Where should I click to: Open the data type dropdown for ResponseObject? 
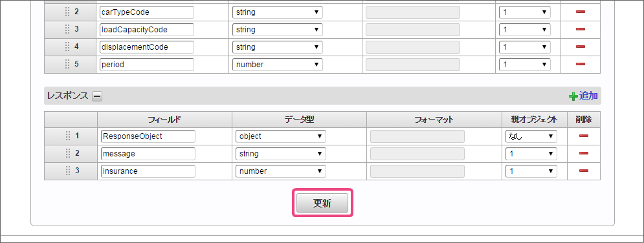tap(280, 136)
